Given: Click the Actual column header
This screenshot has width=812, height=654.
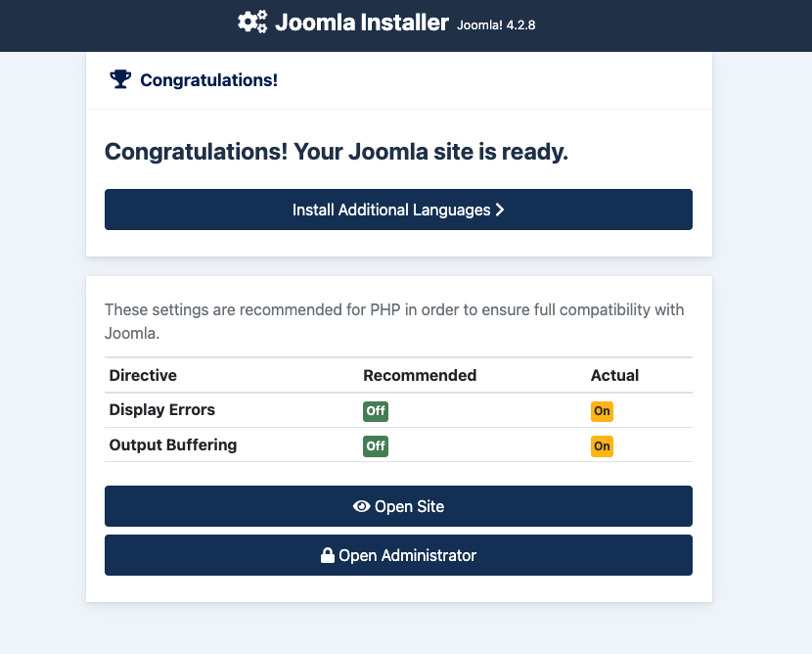Looking at the screenshot, I should click(614, 375).
